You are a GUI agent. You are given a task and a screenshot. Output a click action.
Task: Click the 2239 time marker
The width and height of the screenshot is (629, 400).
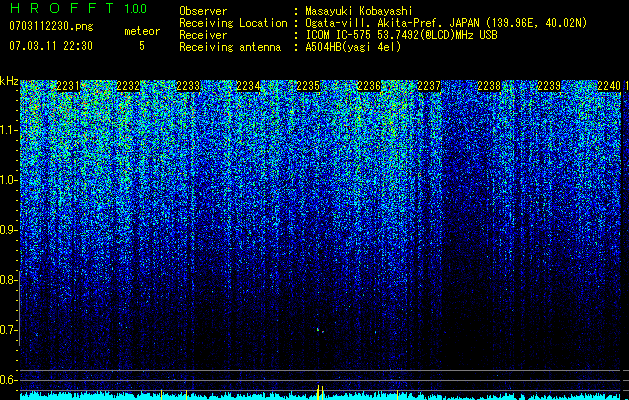[x=549, y=86]
